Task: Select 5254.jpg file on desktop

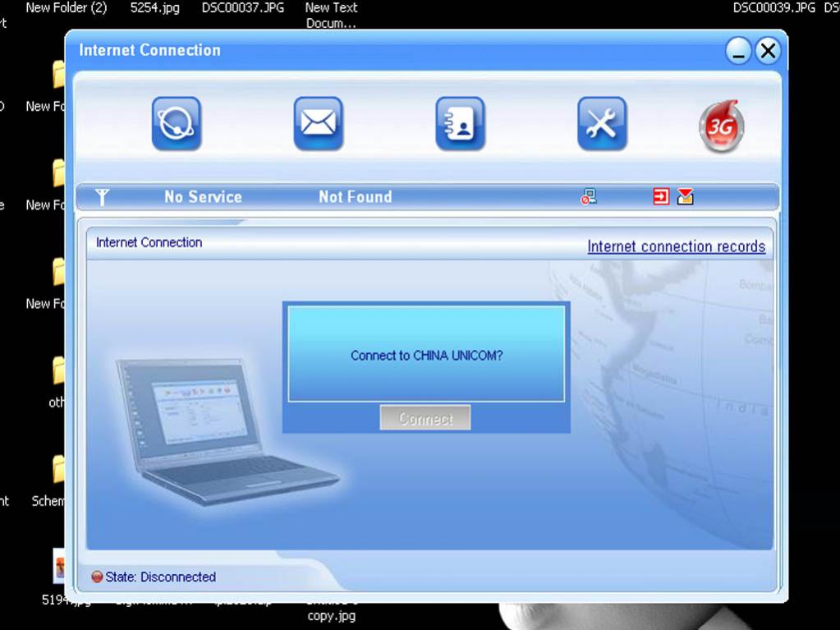Action: pos(155,8)
